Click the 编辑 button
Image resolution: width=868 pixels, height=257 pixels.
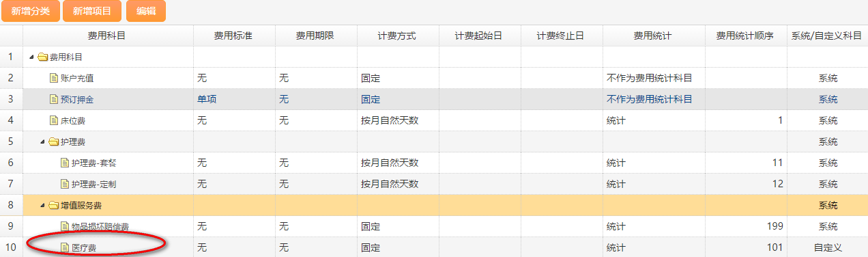click(x=145, y=11)
